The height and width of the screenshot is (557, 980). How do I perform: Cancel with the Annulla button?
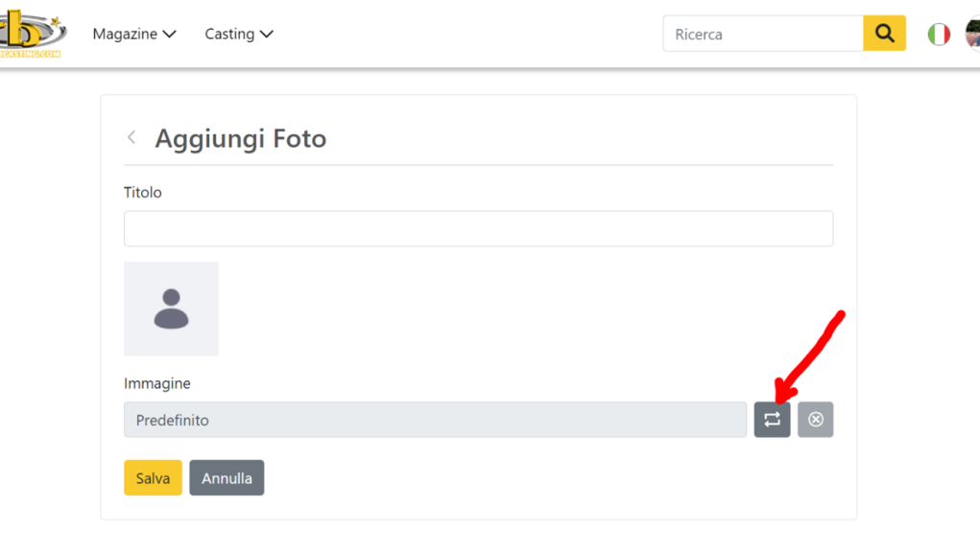point(227,478)
